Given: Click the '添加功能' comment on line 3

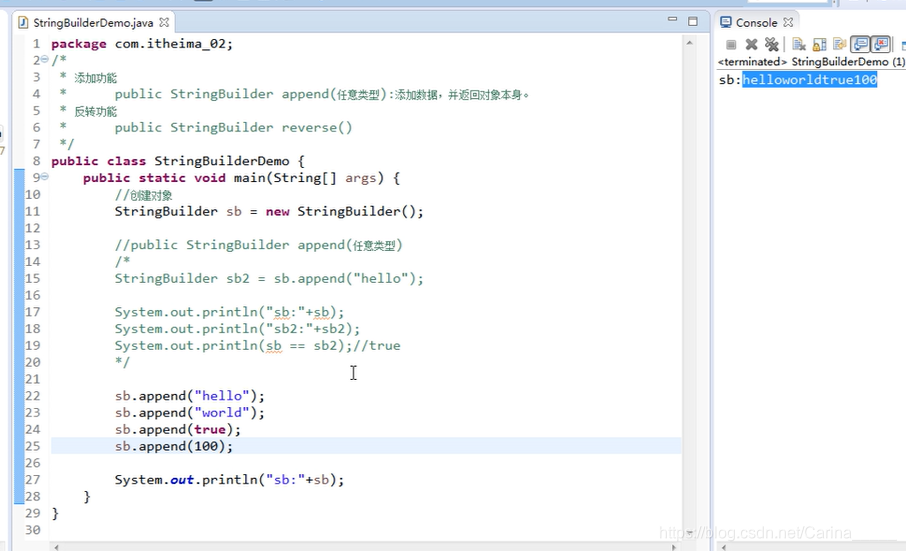Looking at the screenshot, I should click(x=95, y=78).
